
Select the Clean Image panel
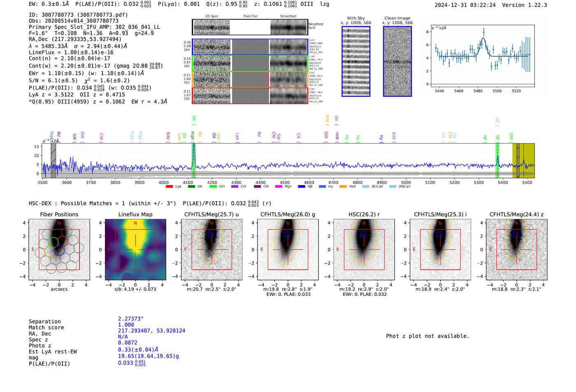(397, 61)
